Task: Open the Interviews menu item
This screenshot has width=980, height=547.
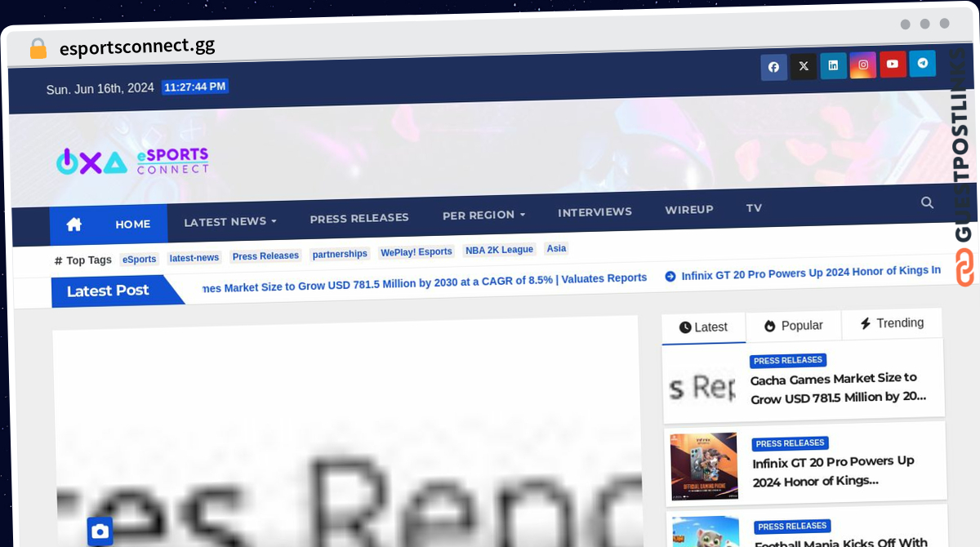Action: point(595,211)
